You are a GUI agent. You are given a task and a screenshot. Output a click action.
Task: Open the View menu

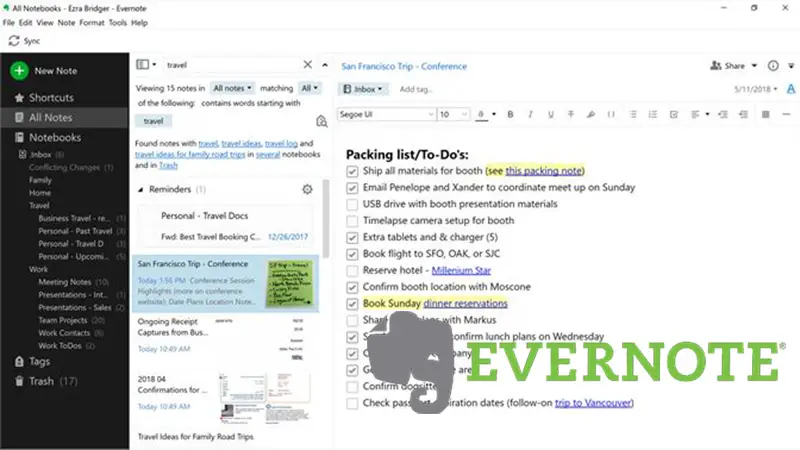(x=45, y=22)
